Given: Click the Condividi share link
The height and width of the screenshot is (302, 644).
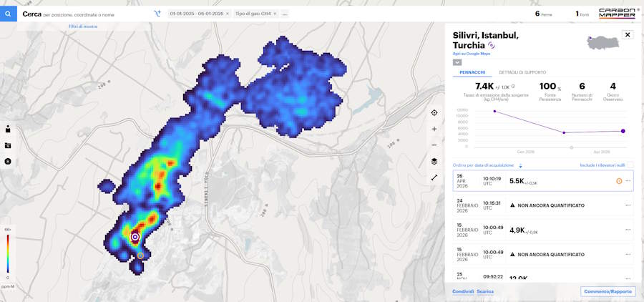Looking at the screenshot, I should [463, 292].
